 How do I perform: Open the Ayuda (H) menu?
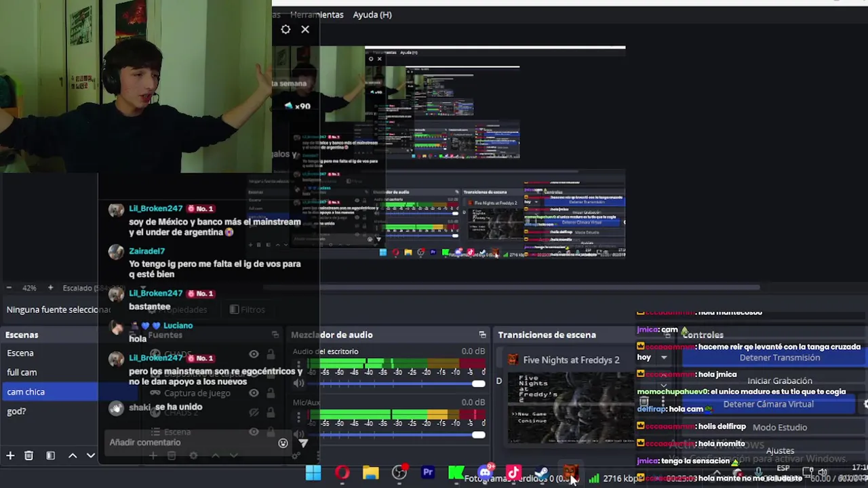(372, 14)
